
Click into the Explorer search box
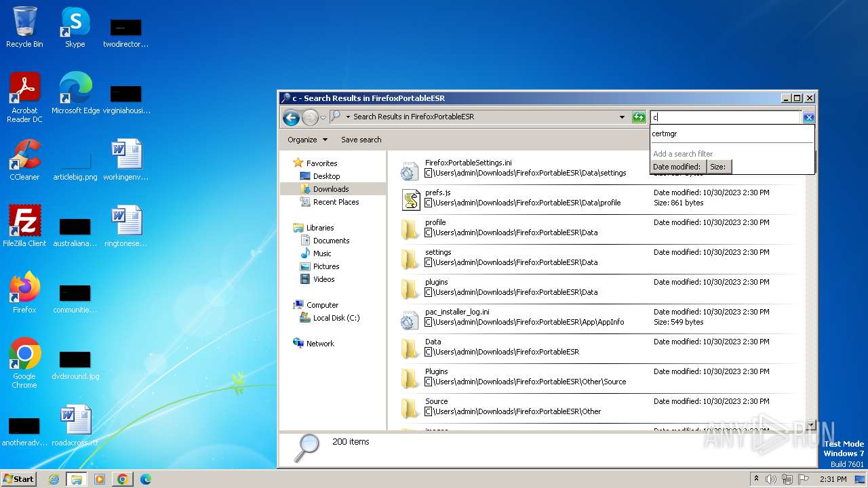pyautogui.click(x=725, y=117)
